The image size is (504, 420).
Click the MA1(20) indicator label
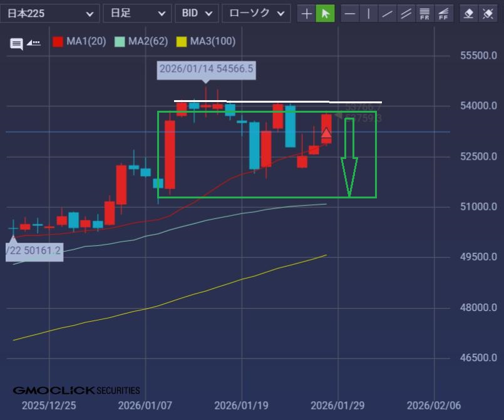click(86, 41)
